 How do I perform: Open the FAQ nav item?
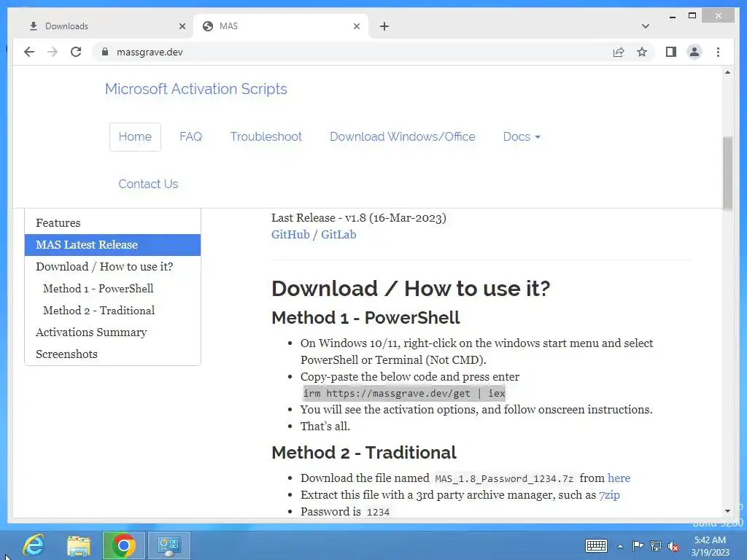tap(190, 136)
